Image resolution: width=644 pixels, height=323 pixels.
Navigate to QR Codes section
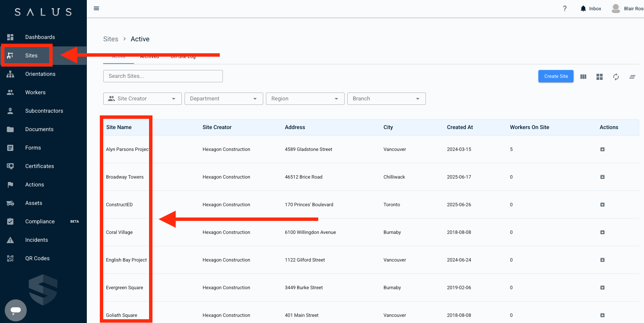click(x=37, y=258)
